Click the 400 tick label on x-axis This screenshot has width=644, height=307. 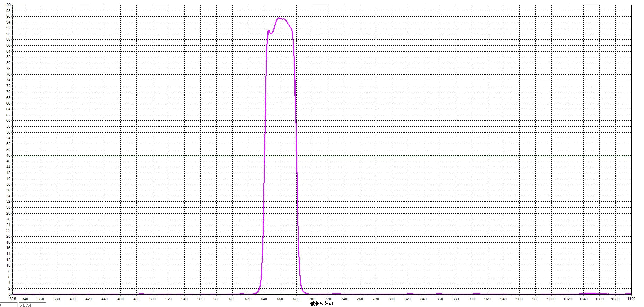click(73, 299)
